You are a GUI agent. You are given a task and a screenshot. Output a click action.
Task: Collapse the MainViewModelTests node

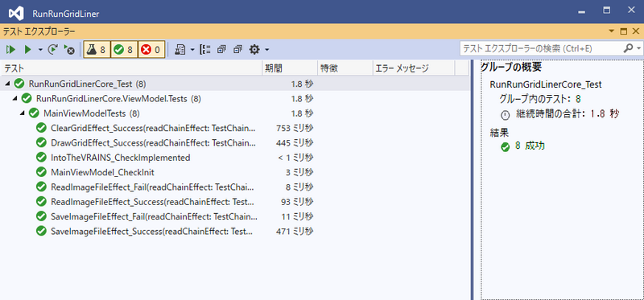pos(23,113)
